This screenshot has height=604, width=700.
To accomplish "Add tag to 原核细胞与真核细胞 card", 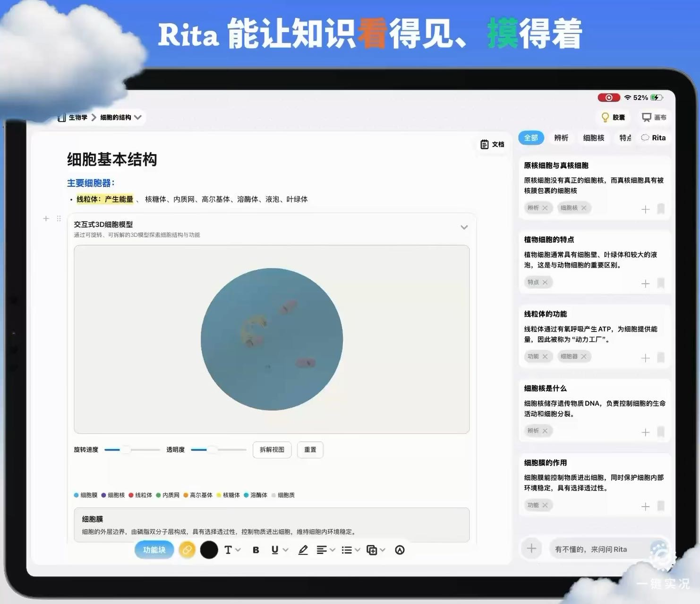I will [x=646, y=209].
